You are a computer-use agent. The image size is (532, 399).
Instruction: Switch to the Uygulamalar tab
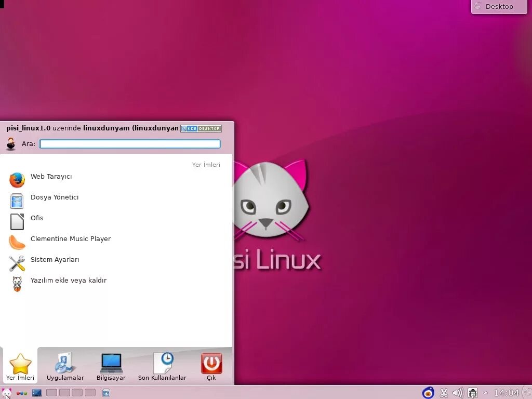65,366
